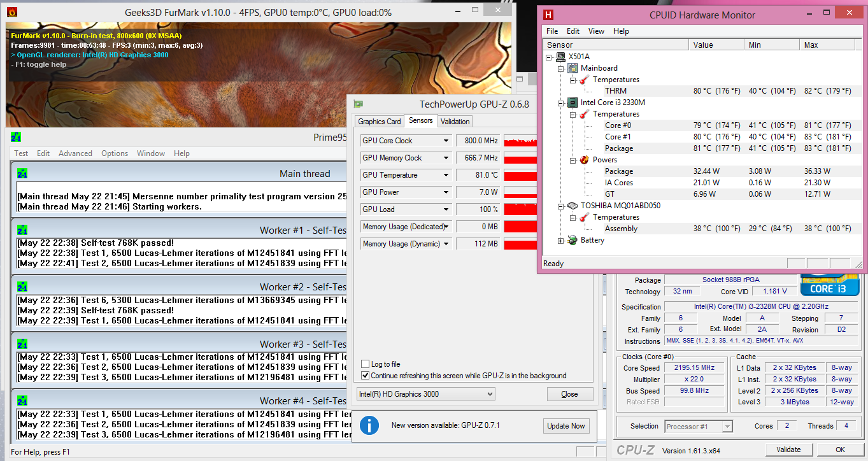This screenshot has width=868, height=461.
Task: Click the X501A computer icon in HWMonitor
Action: pos(562,57)
